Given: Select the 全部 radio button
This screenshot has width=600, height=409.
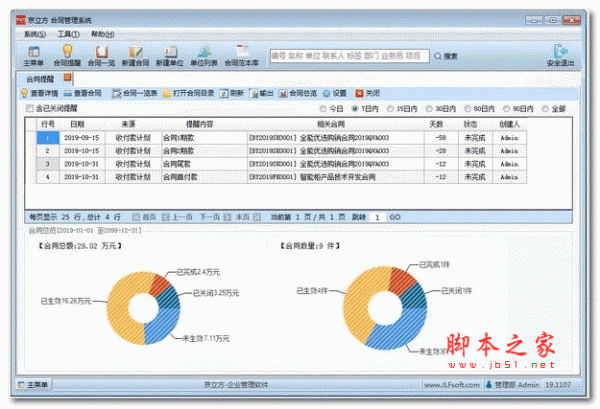Looking at the screenshot, I should (545, 109).
